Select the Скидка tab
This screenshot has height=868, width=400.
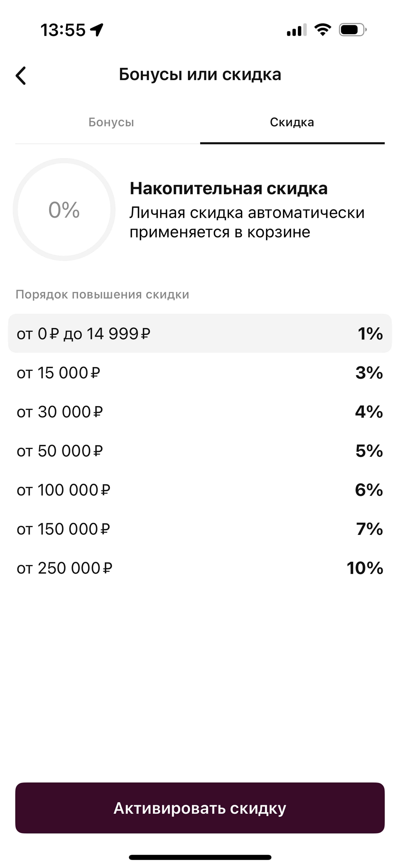tap(292, 122)
